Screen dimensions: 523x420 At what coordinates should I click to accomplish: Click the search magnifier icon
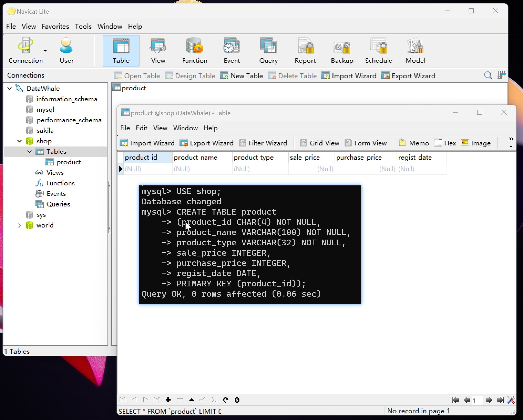pyautogui.click(x=488, y=75)
